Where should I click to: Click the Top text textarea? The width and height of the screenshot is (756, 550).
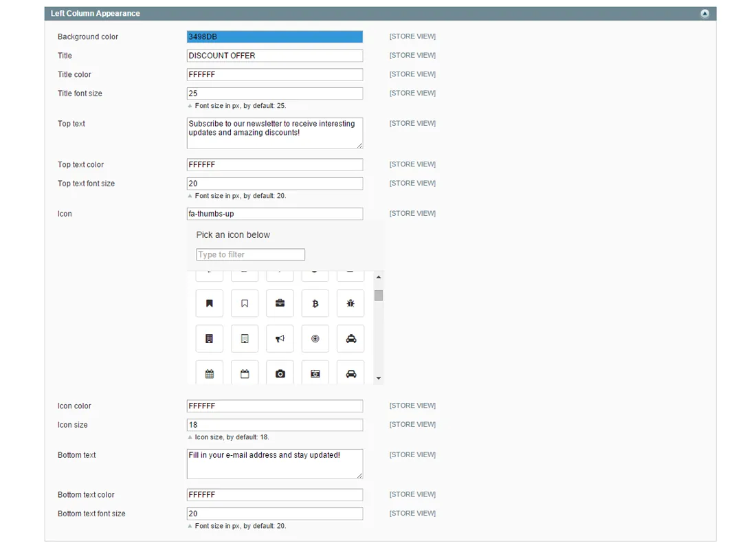pos(275,133)
